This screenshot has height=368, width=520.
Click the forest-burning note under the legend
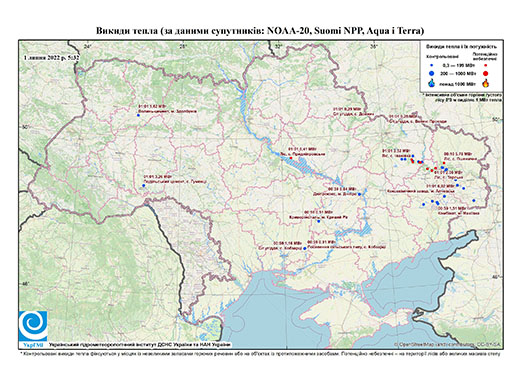(462, 97)
